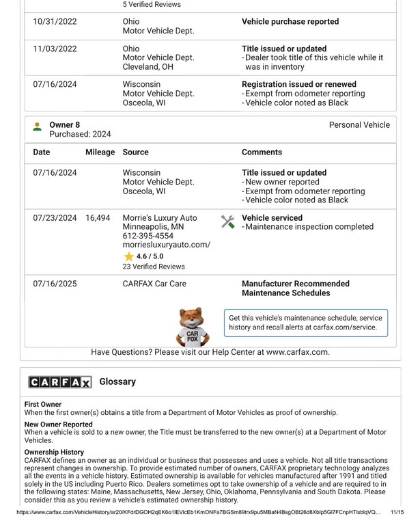The image size is (420, 525).
Task: Open the 5 Verified Reviews link
Action: (152, 4)
